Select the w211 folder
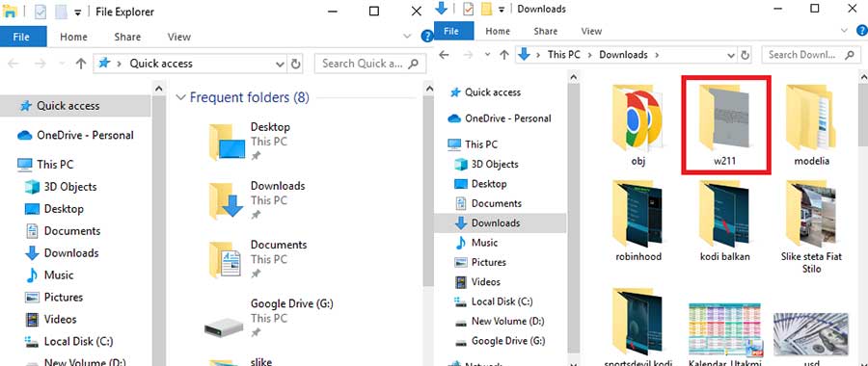This screenshot has height=366, width=868. tap(725, 125)
